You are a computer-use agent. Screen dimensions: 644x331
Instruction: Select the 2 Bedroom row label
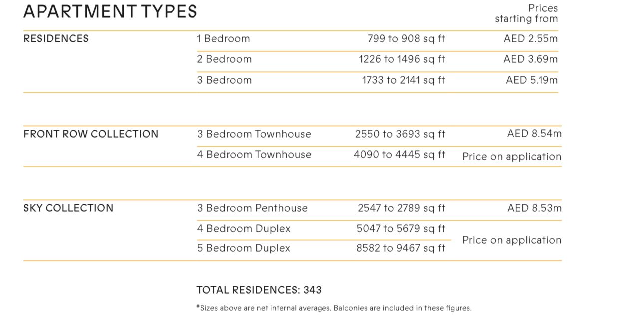224,59
